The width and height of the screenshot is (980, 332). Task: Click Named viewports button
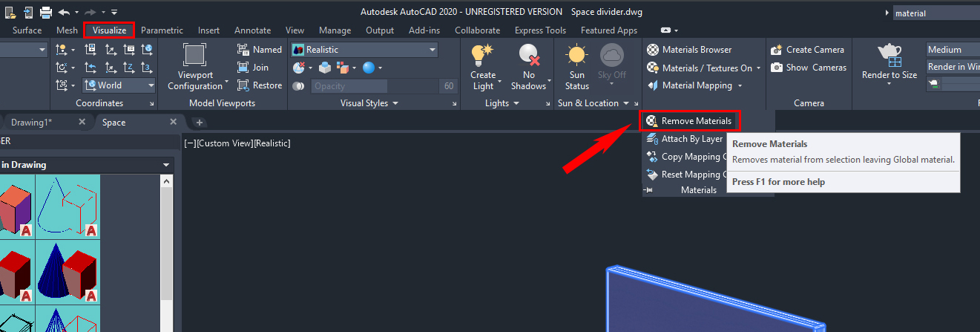260,50
